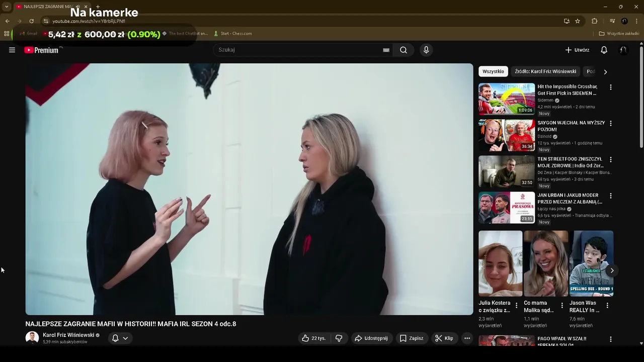Click the Zapisz save button
Image resolution: width=644 pixels, height=362 pixels.
point(411,338)
